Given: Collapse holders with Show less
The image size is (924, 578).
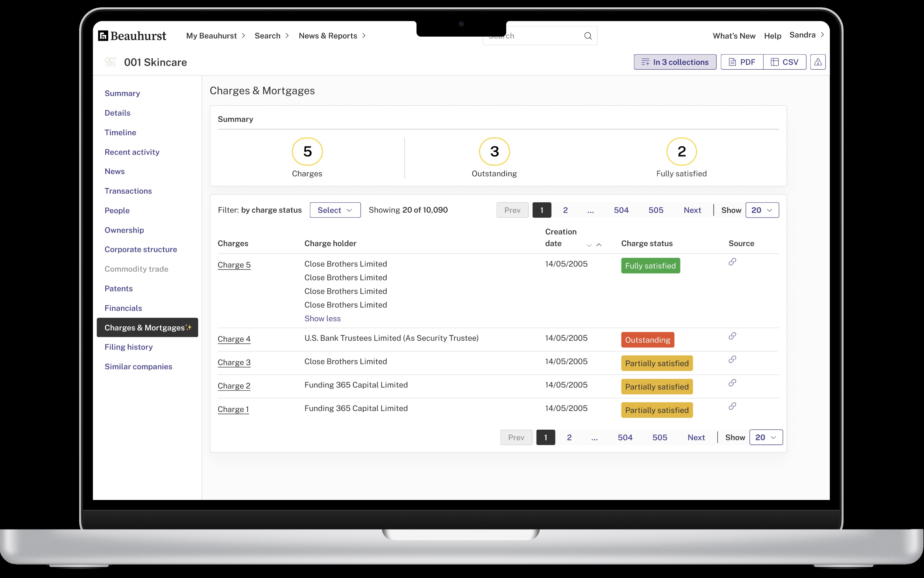Looking at the screenshot, I should click(x=322, y=319).
